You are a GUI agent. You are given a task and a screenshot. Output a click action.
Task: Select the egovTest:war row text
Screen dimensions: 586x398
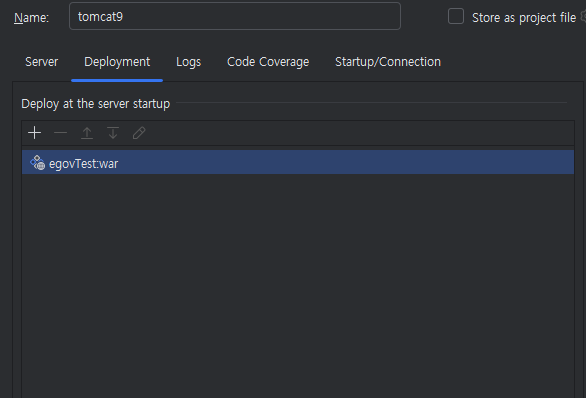tap(83, 164)
